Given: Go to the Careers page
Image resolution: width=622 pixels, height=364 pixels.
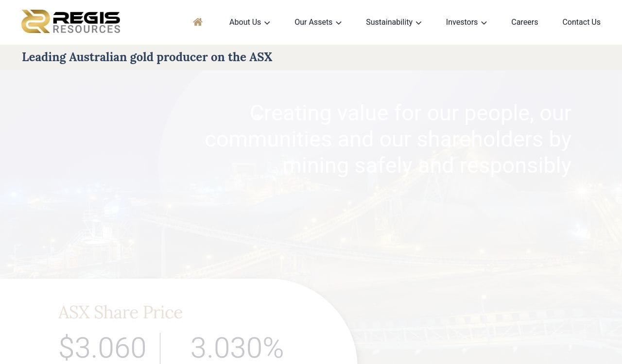Looking at the screenshot, I should click(x=524, y=22).
